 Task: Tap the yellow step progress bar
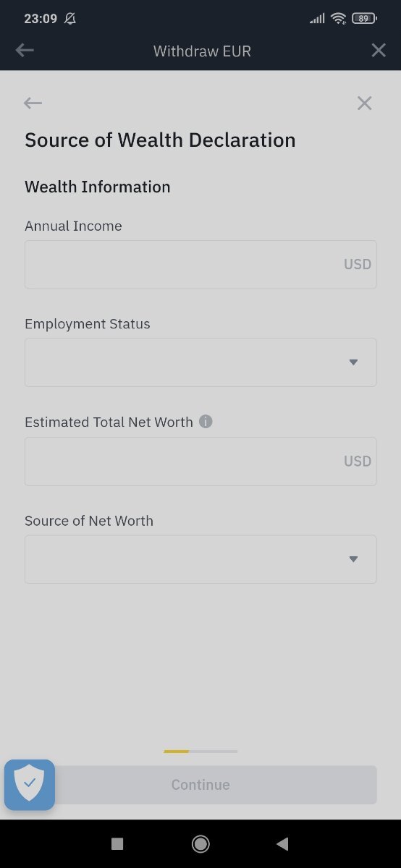point(176,752)
